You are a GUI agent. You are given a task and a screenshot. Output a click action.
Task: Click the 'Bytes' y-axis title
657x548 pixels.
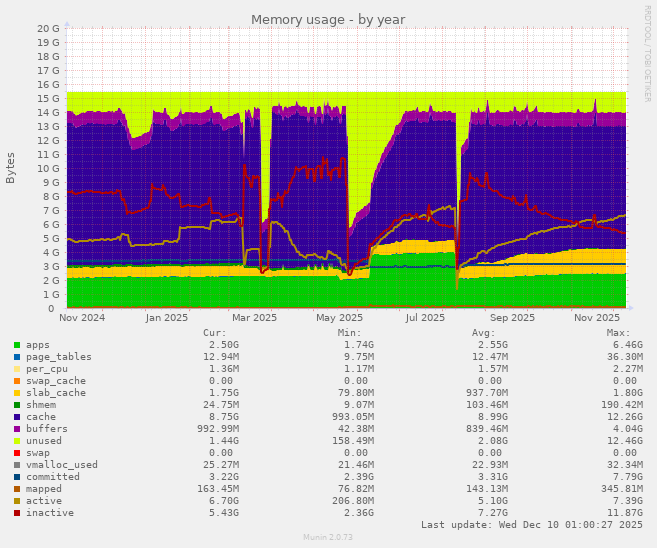(x=10, y=168)
